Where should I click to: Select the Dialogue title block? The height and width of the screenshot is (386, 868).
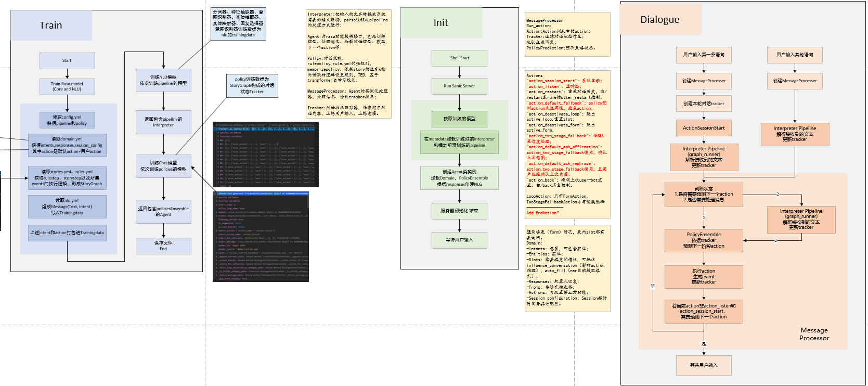pyautogui.click(x=660, y=19)
